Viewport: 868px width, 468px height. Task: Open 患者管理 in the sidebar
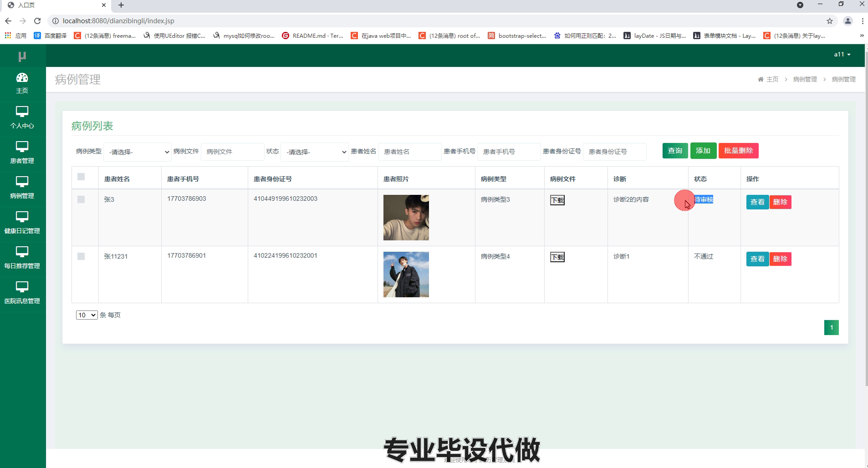[22, 153]
